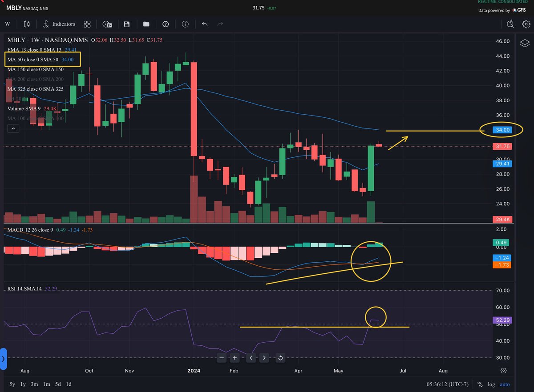Select the EMA 13 indicator legend
This screenshot has width=534, height=392.
tap(42, 50)
